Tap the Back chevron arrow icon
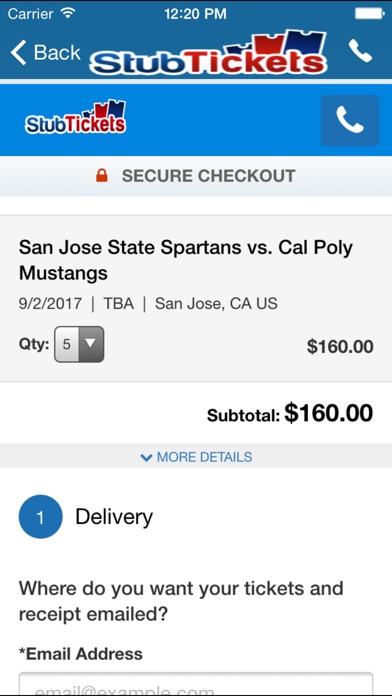 pos(19,52)
